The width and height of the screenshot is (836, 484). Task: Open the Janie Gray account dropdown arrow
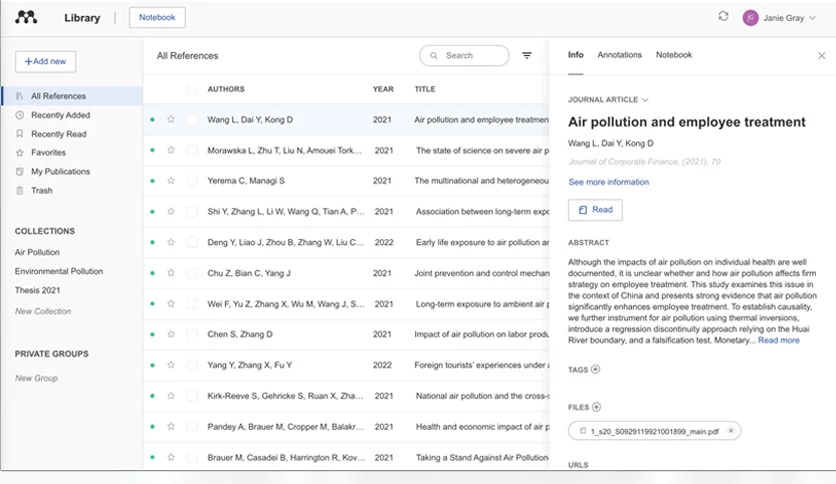pos(813,18)
